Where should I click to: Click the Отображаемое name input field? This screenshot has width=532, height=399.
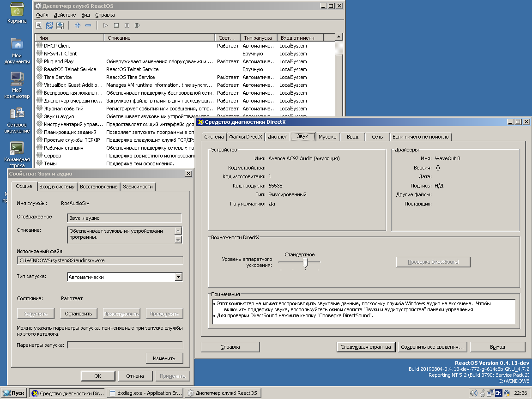[124, 218]
